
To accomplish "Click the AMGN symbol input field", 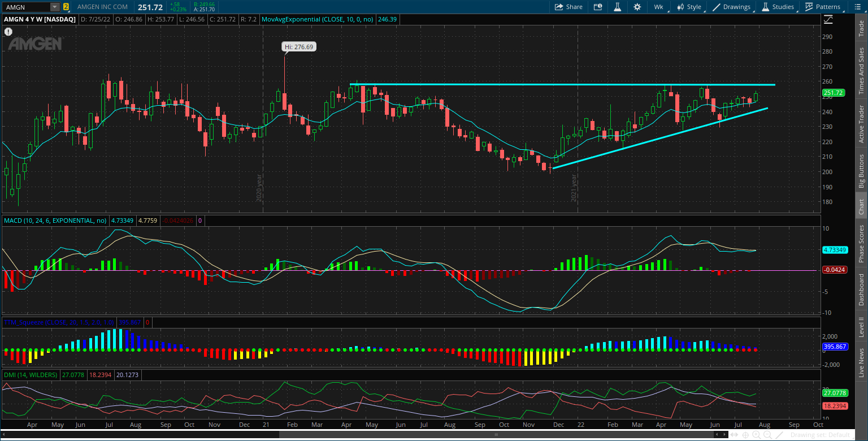I will pyautogui.click(x=27, y=7).
